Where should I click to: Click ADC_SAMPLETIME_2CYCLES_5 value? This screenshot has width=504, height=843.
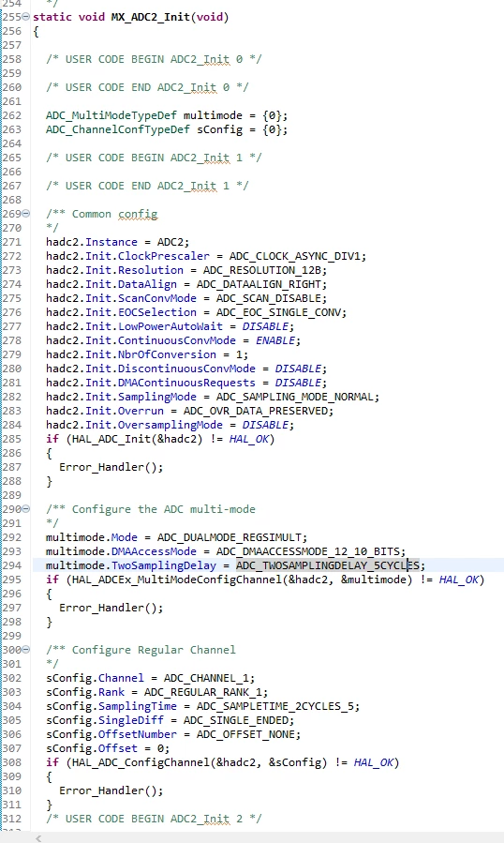click(x=275, y=706)
